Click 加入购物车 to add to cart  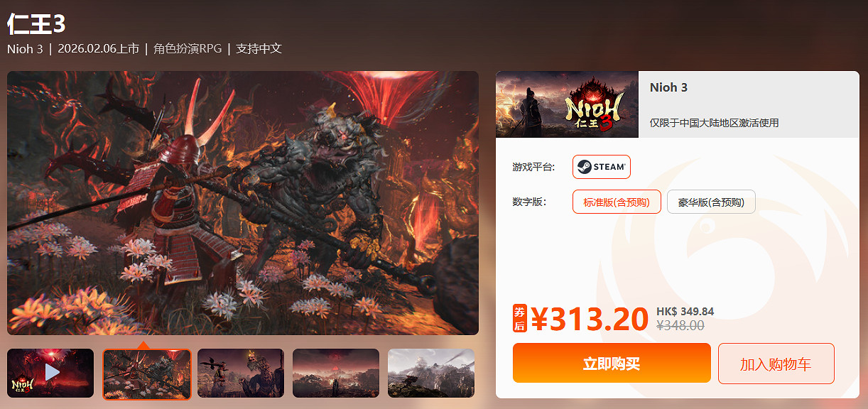click(x=776, y=364)
